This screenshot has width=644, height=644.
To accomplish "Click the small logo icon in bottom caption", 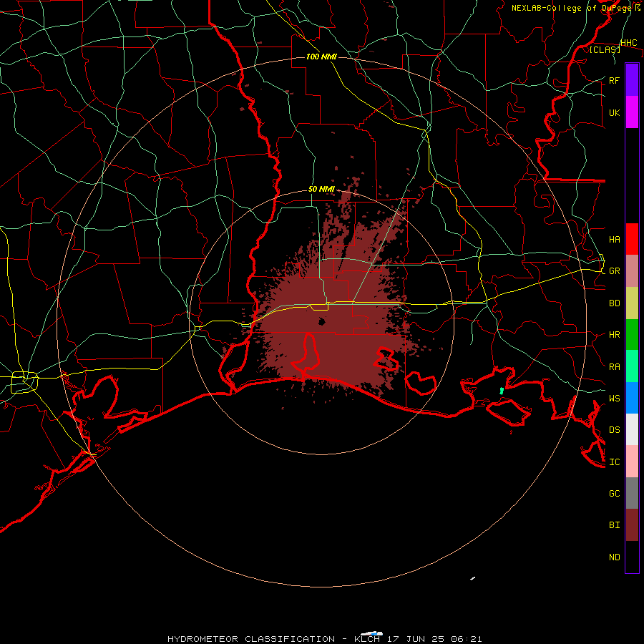I will (371, 634).
